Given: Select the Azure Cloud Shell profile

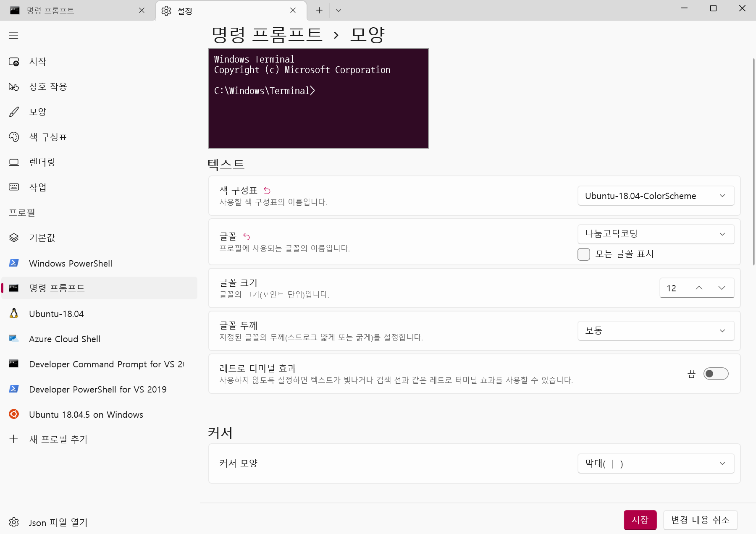Looking at the screenshot, I should 99,339.
